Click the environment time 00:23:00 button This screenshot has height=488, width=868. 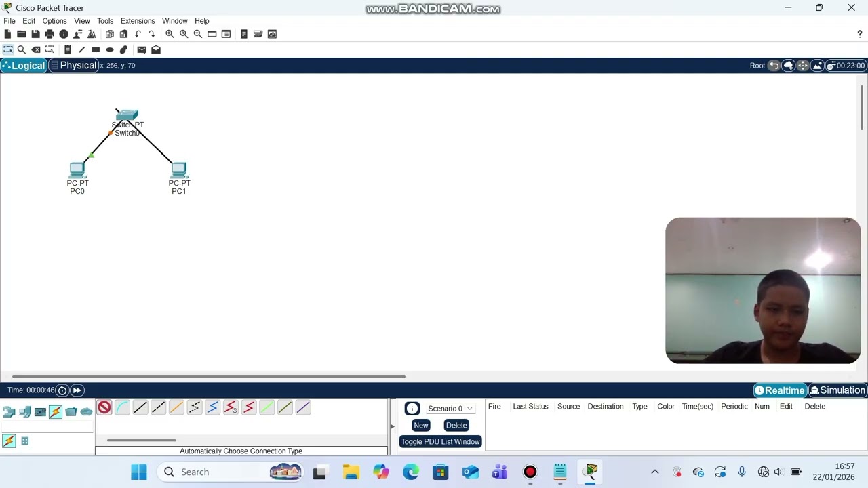(x=846, y=66)
